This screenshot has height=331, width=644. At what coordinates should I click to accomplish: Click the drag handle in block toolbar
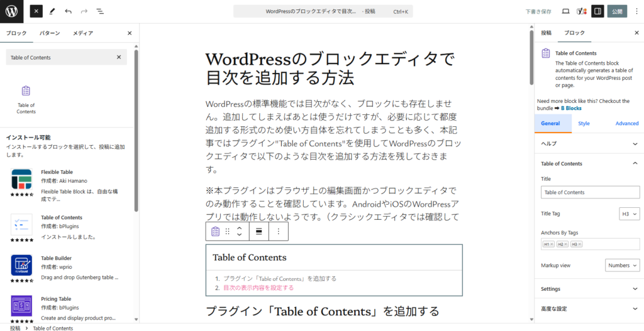click(x=228, y=231)
